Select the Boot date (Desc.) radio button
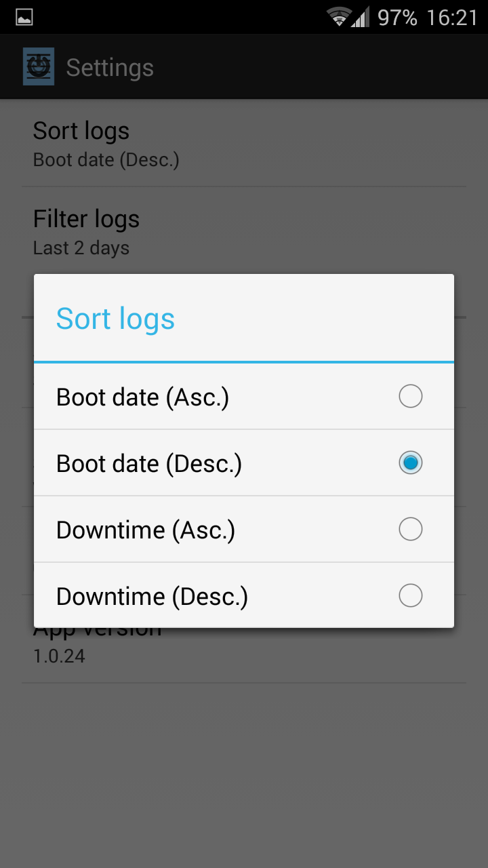 point(410,463)
